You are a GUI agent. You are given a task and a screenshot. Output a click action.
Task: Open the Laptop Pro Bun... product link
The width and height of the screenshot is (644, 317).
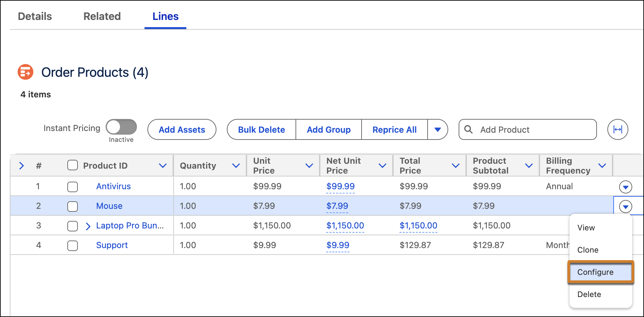click(130, 225)
